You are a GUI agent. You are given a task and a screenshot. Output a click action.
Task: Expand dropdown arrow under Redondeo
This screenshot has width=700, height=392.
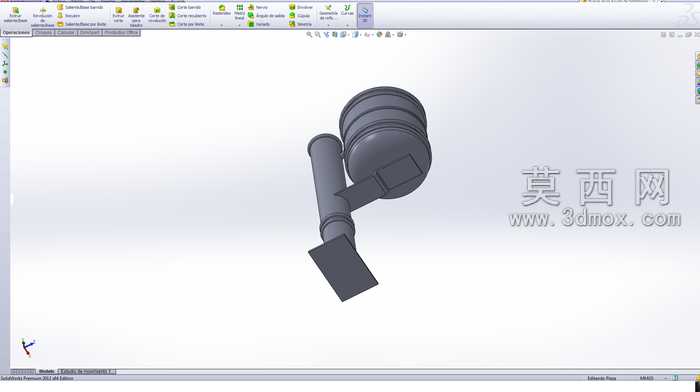(x=221, y=25)
